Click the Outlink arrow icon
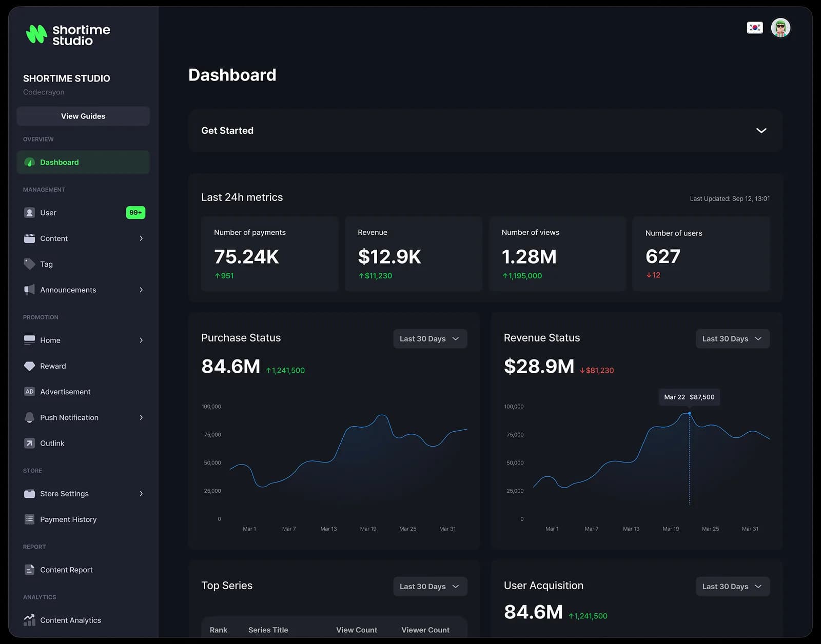 pos(30,443)
